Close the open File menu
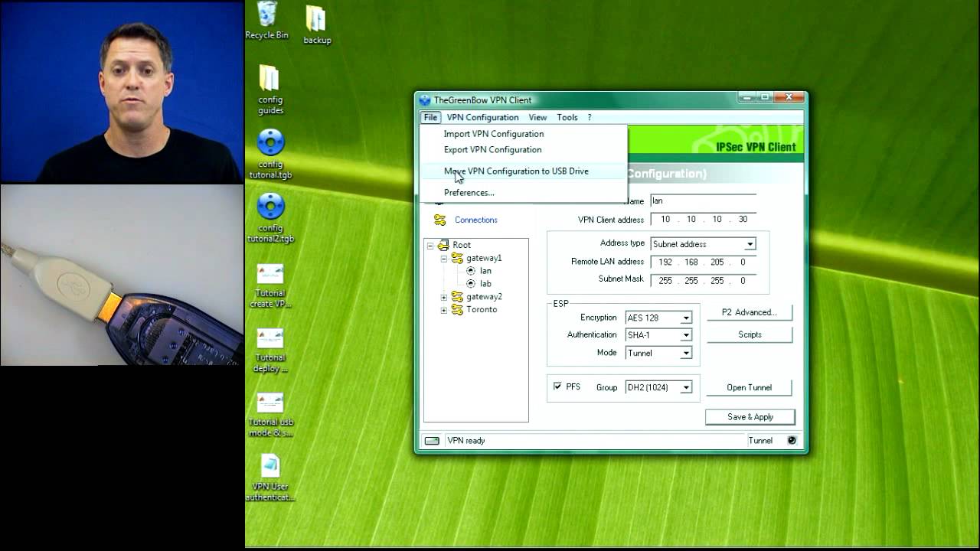Image resolution: width=980 pixels, height=551 pixels. 430,117
